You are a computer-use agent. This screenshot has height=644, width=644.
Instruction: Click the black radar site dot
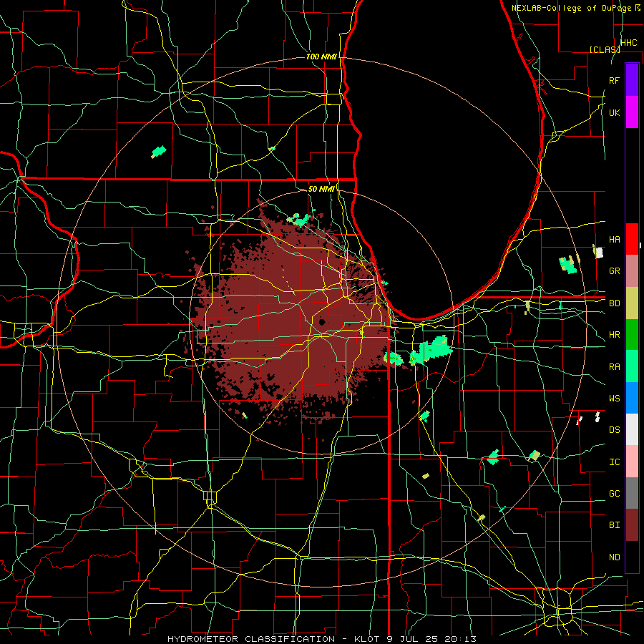coord(322,322)
